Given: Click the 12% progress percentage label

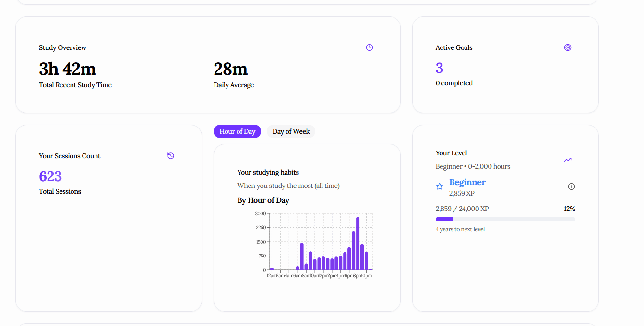Looking at the screenshot, I should (569, 209).
